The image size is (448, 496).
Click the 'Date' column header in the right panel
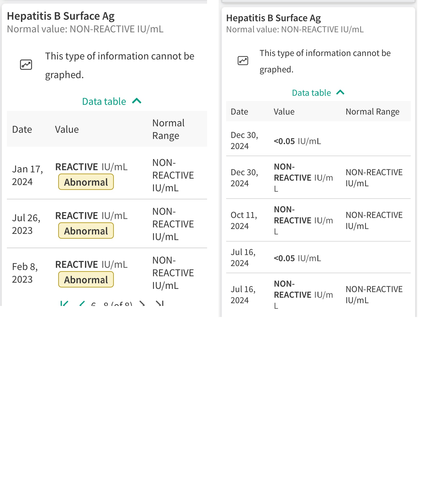point(239,111)
